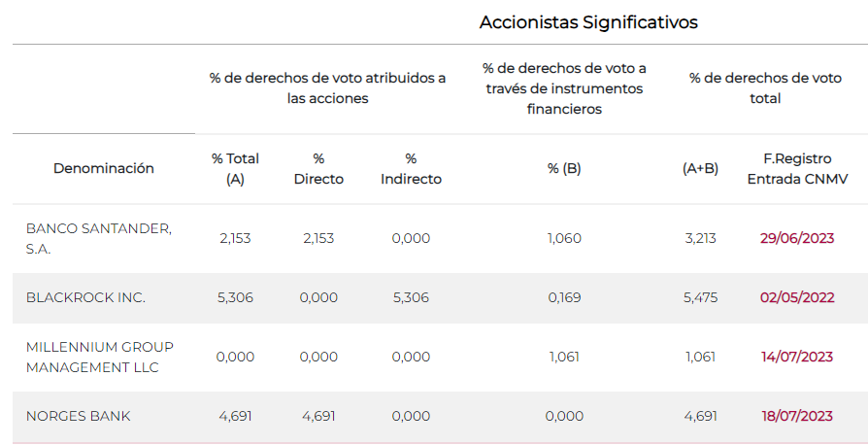Select the NORGES BANK shareholder name

[78, 416]
